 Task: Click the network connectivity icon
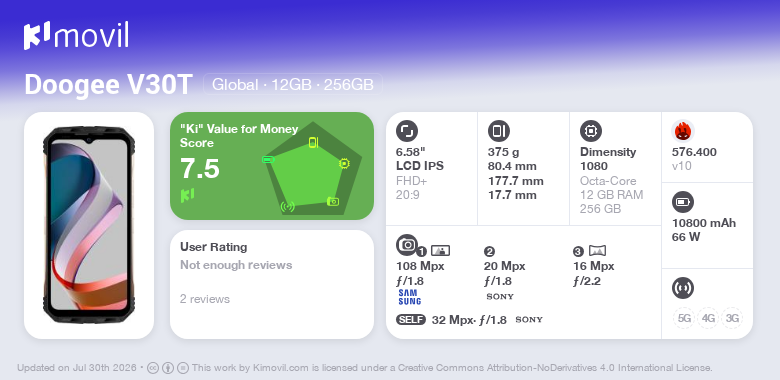[x=682, y=288]
